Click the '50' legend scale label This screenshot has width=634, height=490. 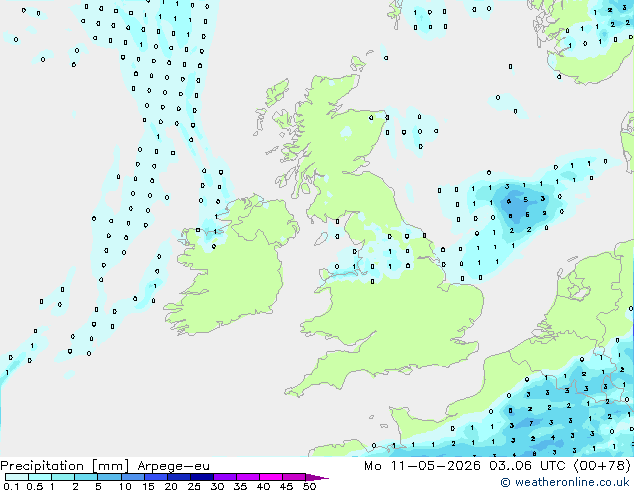[309, 486]
